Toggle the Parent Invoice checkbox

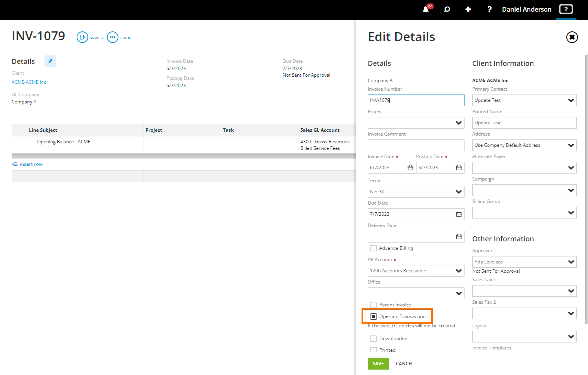374,305
